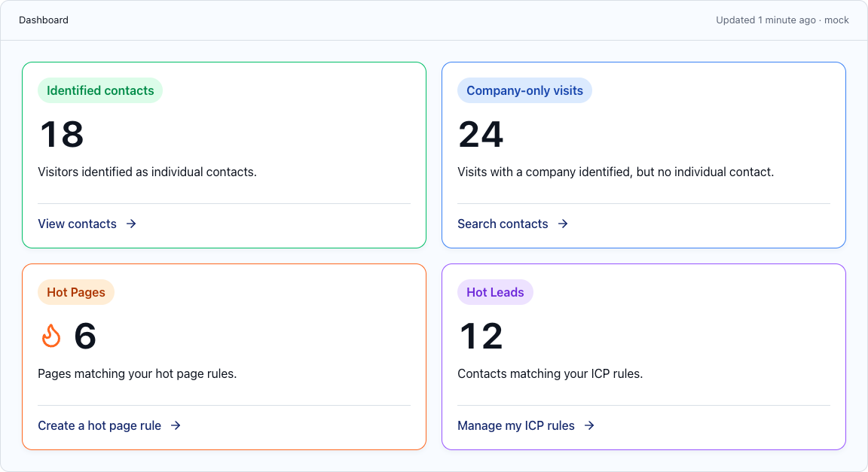Click the arrow icon next to View contacts

pyautogui.click(x=131, y=224)
